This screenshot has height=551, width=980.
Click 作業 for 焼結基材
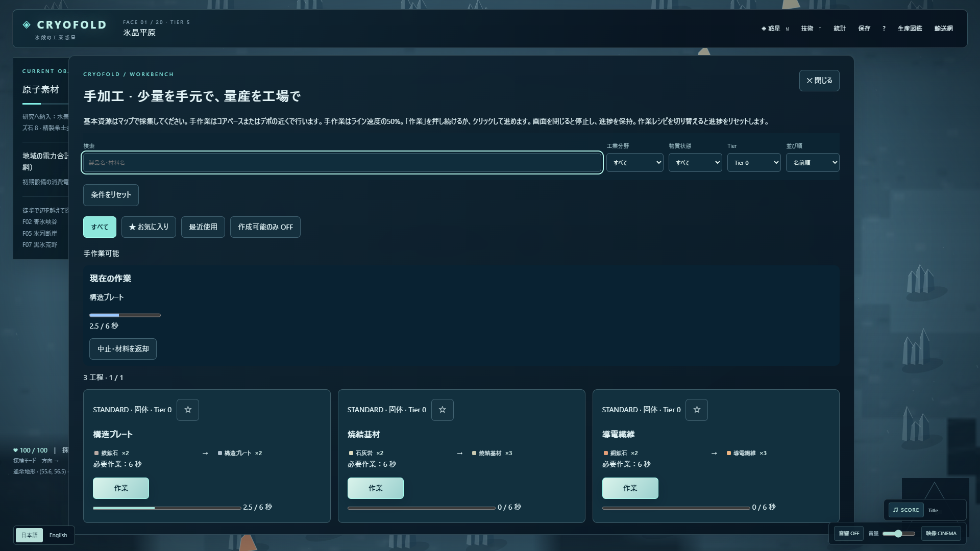pos(376,488)
